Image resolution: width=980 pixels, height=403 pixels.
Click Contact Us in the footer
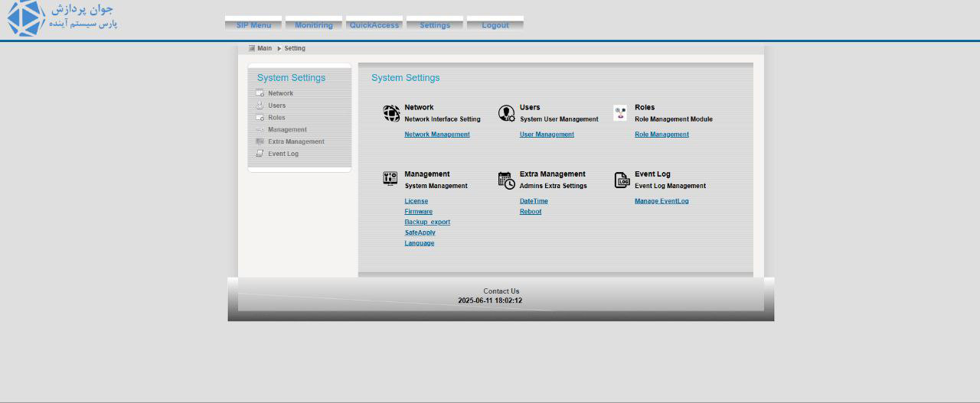coord(501,291)
